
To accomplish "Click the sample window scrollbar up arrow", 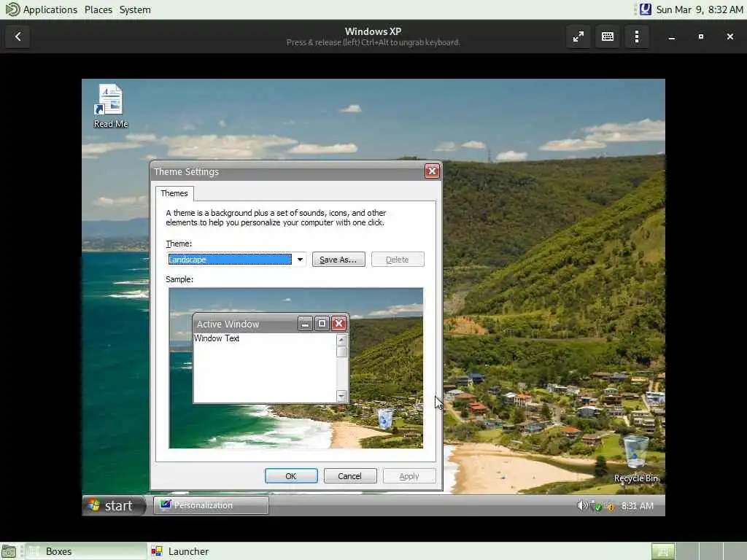I will [x=341, y=340].
